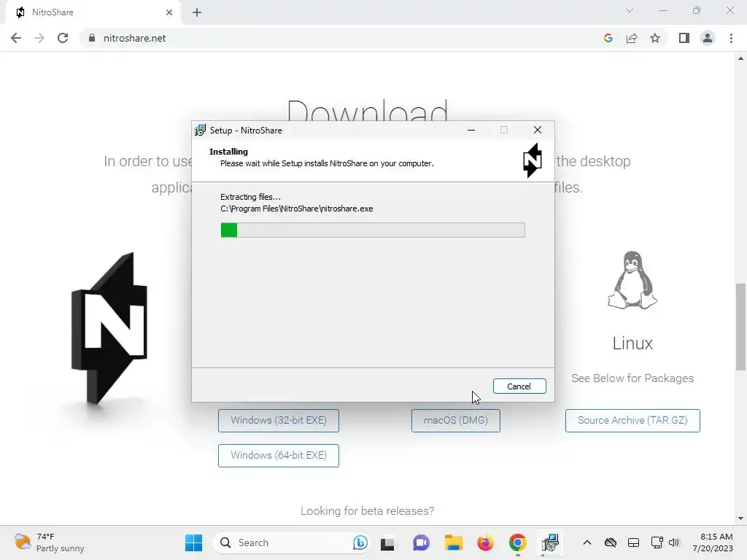747x560 pixels.
Task: Click 'See Below for Packages' text
Action: 632,378
